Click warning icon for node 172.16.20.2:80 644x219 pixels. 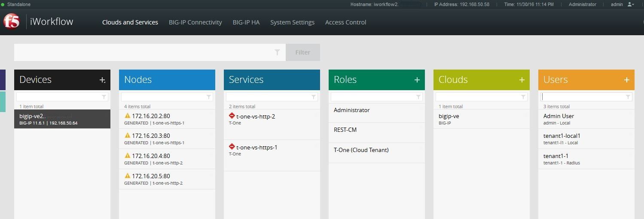[127, 116]
